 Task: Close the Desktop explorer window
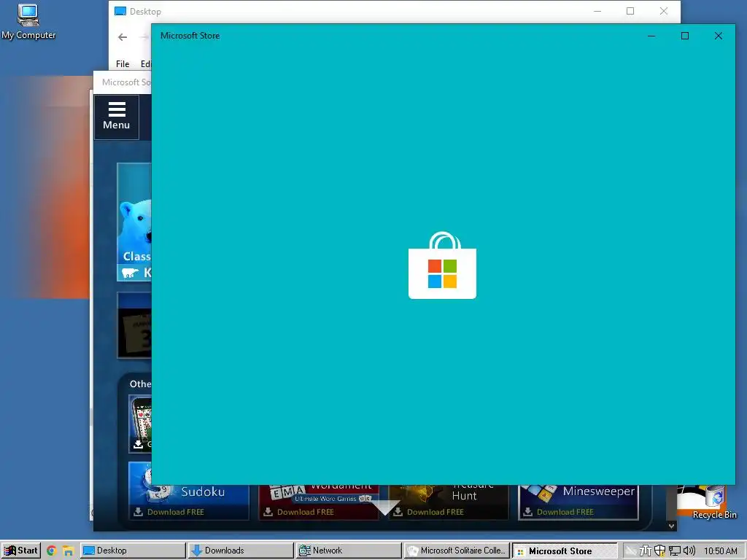tap(664, 11)
